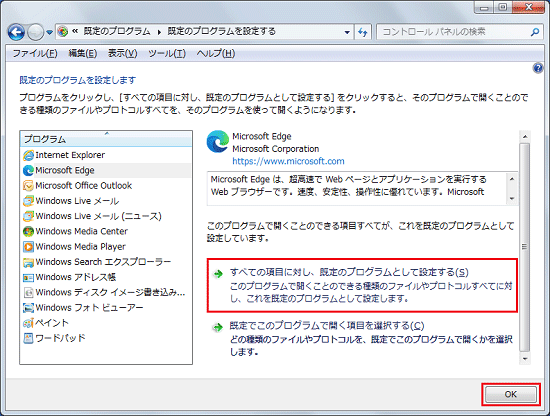The height and width of the screenshot is (416, 550).
Task: Open the 編集(E) menu
Action: tap(83, 53)
